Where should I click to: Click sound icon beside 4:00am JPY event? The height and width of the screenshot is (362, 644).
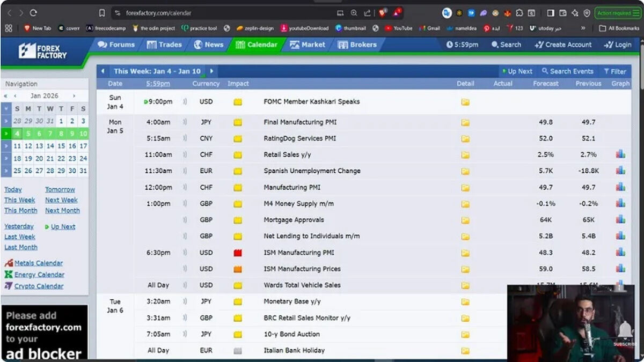click(185, 122)
